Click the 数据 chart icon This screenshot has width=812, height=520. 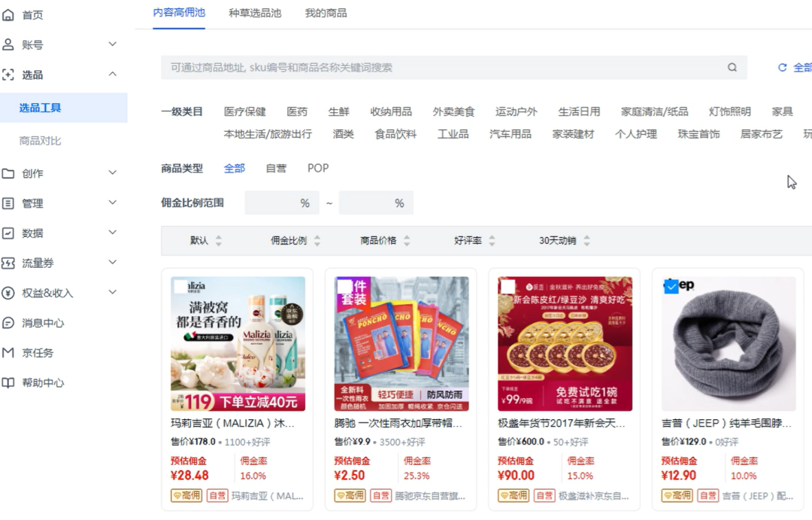pyautogui.click(x=8, y=233)
